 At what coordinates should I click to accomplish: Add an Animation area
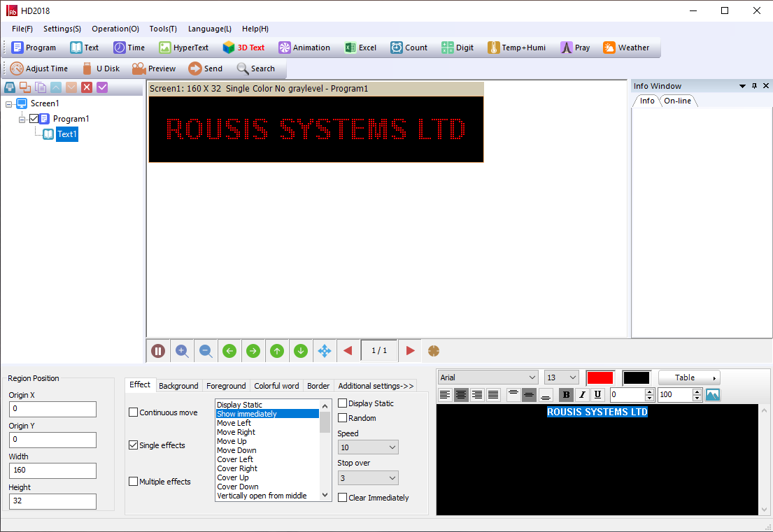point(304,48)
